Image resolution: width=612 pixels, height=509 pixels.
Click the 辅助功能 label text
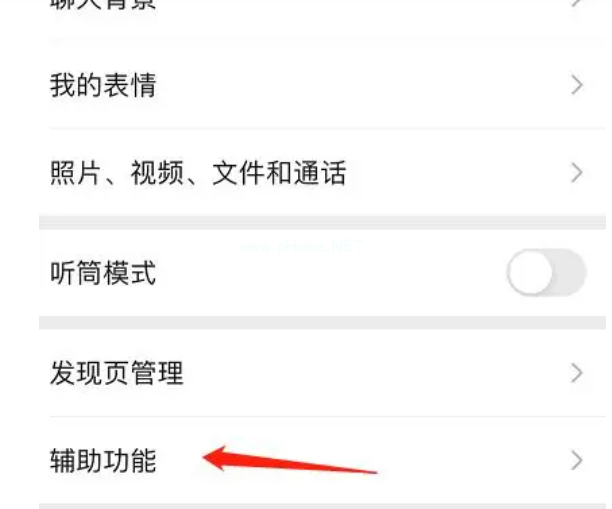tap(103, 461)
